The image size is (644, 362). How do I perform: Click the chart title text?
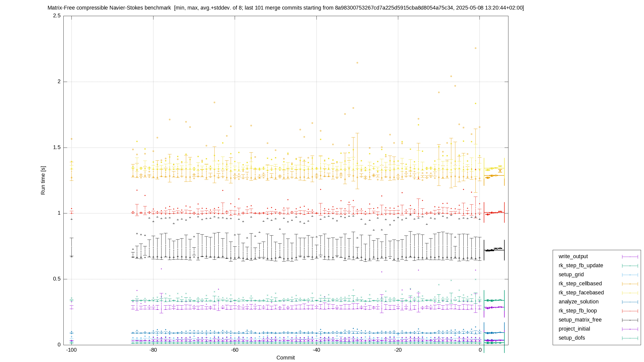coord(286,8)
